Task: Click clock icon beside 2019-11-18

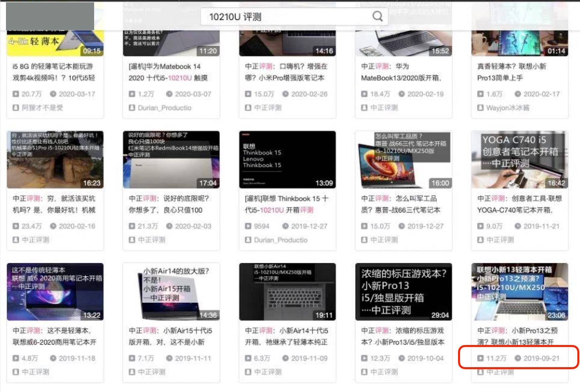Action: pyautogui.click(x=53, y=358)
